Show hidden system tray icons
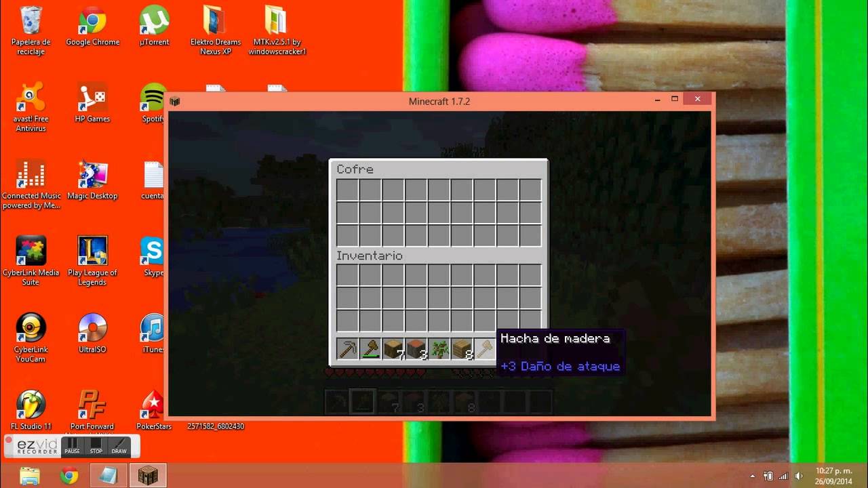The image size is (868, 488). (753, 476)
